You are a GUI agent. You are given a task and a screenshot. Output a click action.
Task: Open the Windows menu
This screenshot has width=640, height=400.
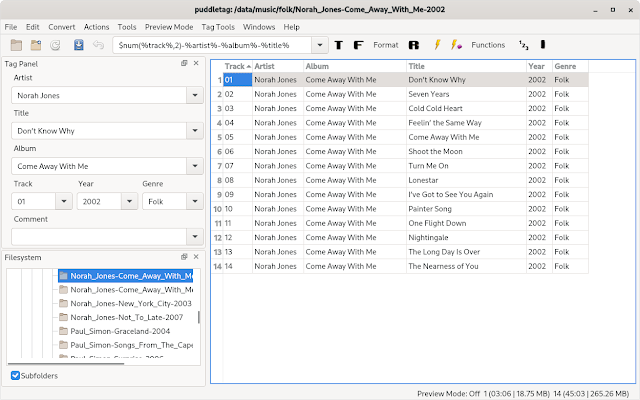(259, 27)
